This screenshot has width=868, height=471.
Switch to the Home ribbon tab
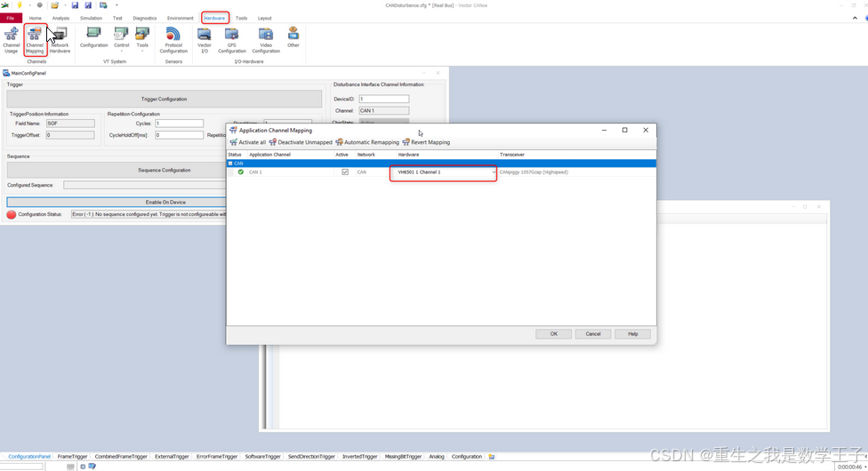tap(35, 18)
